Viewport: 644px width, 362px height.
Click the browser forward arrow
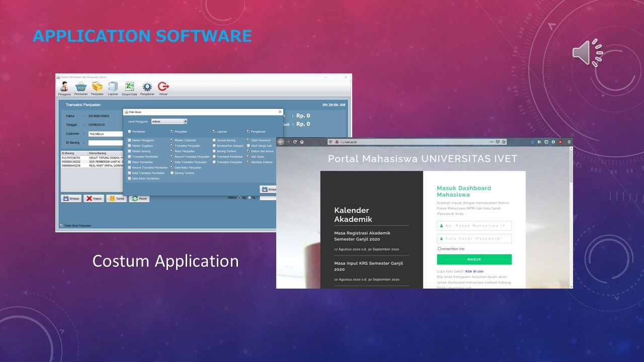288,142
